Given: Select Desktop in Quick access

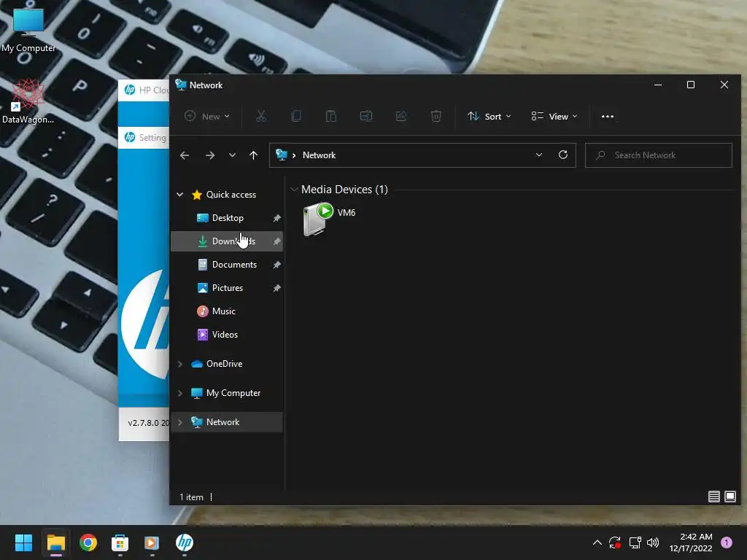Looking at the screenshot, I should [227, 217].
